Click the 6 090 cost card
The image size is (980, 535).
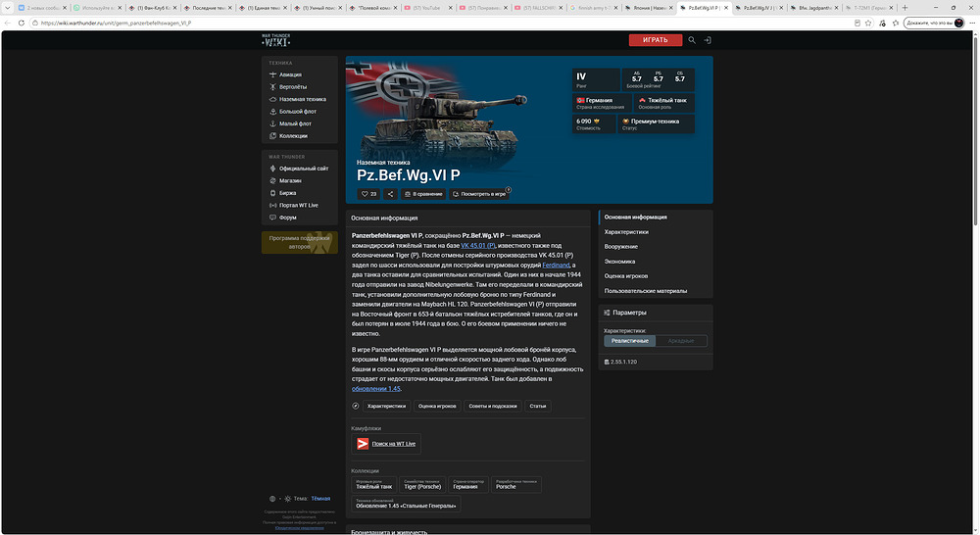click(x=594, y=123)
